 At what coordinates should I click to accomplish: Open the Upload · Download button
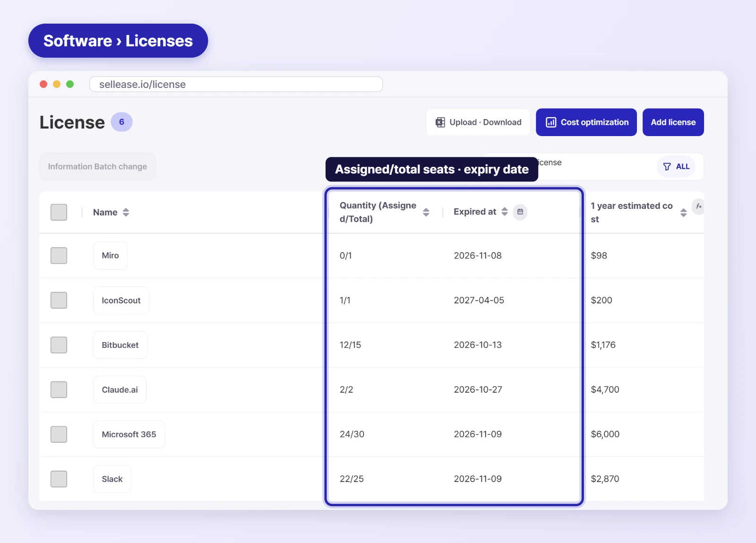[x=478, y=122]
